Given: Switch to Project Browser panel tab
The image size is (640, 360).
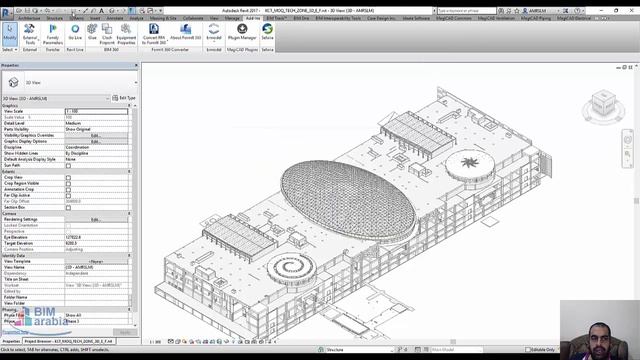Looking at the screenshot, I should click(x=69, y=341).
